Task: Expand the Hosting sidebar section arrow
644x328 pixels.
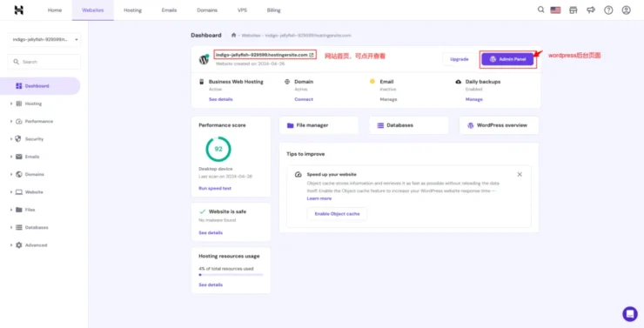Action: [11, 104]
